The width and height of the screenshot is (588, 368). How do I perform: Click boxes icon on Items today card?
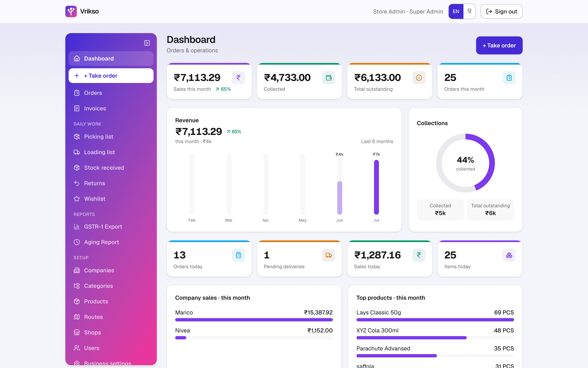point(509,255)
